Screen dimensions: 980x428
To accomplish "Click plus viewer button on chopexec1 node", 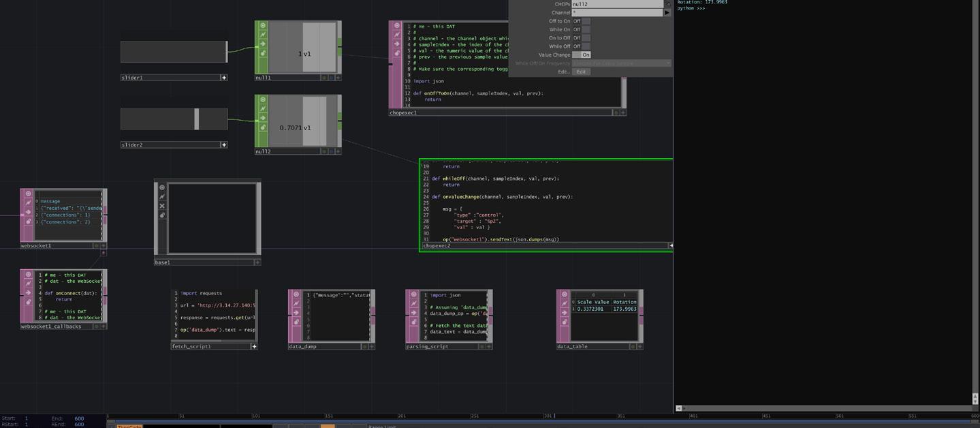I will 622,112.
